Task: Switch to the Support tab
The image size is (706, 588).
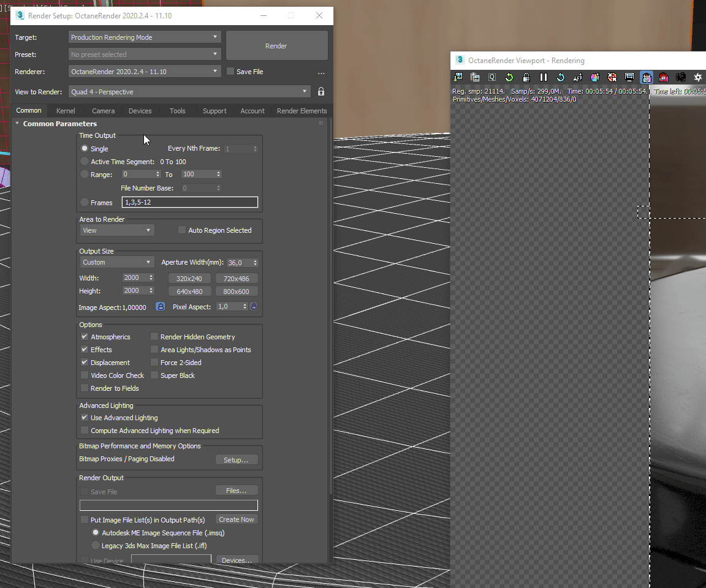Action: coord(214,111)
